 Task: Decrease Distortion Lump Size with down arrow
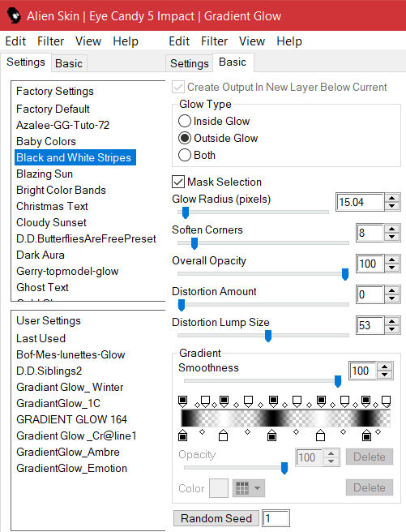pyautogui.click(x=391, y=329)
